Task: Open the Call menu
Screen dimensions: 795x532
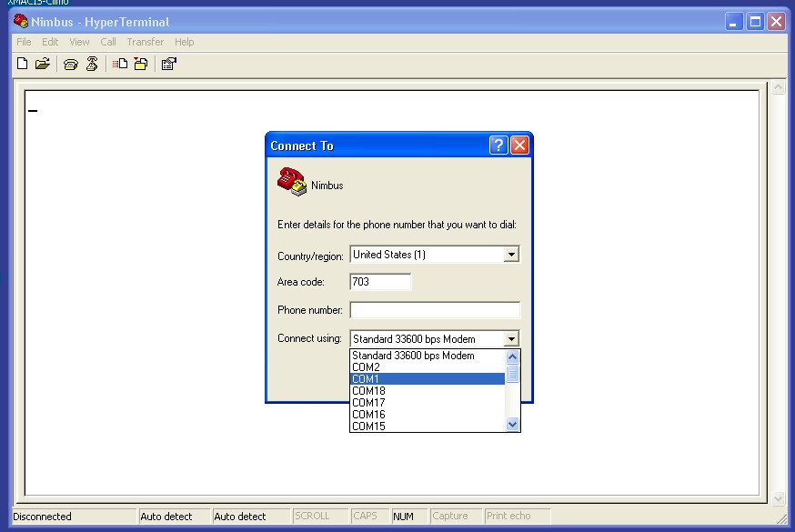Action: coord(108,42)
